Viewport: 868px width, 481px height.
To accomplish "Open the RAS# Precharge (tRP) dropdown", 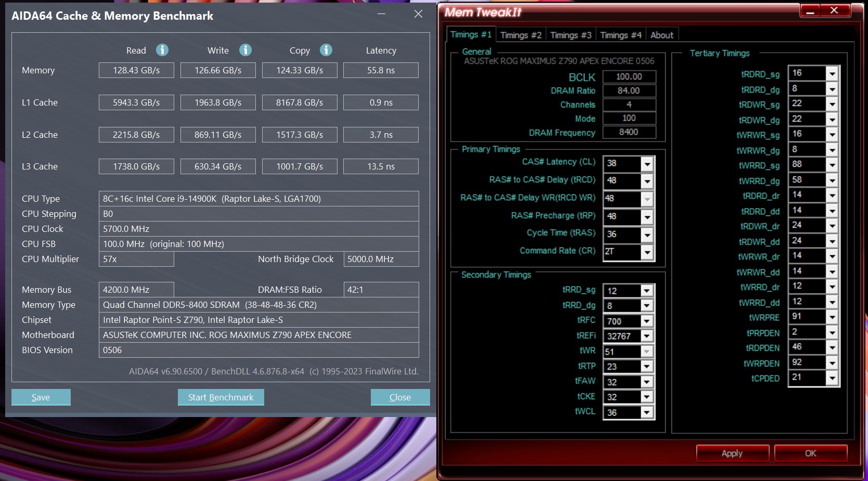I will [x=647, y=217].
